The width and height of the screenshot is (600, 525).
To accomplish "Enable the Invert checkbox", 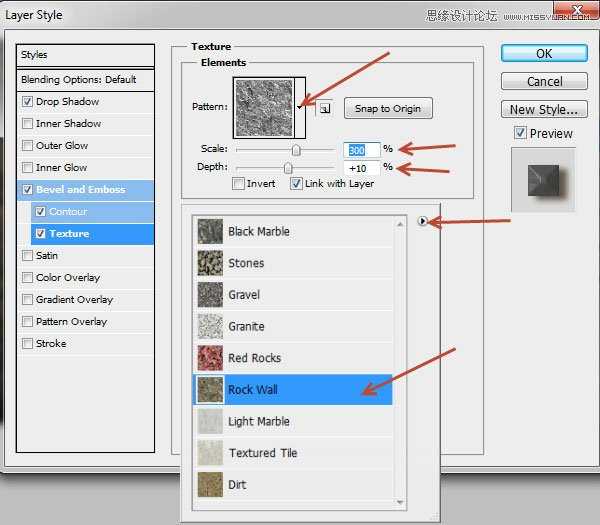I will pos(238,184).
